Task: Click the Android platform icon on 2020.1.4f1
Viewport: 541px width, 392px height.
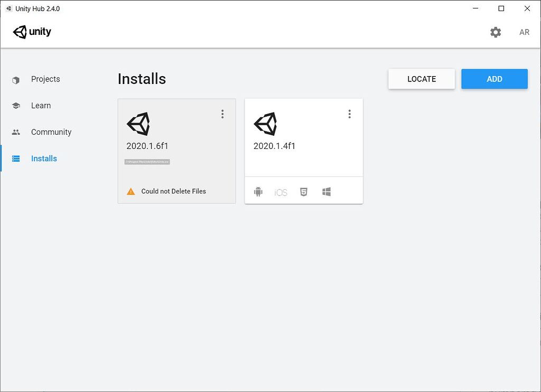Action: point(258,192)
